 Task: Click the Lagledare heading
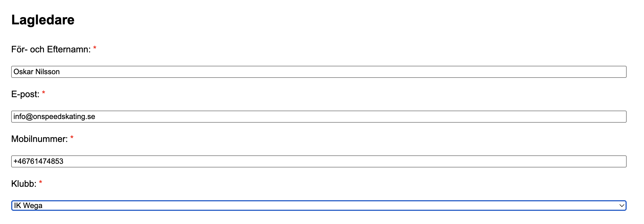tap(43, 20)
